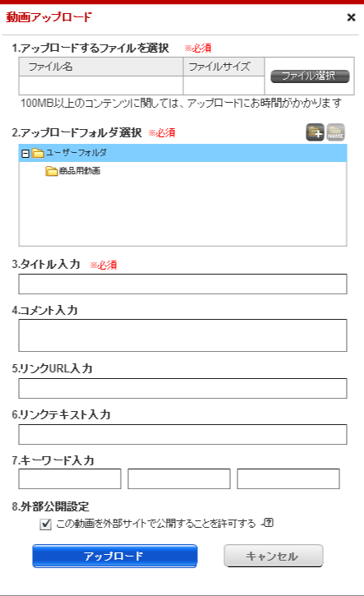Focus the リンクURL入力 field
Image resolution: width=364 pixels, height=596 pixels.
tap(182, 388)
